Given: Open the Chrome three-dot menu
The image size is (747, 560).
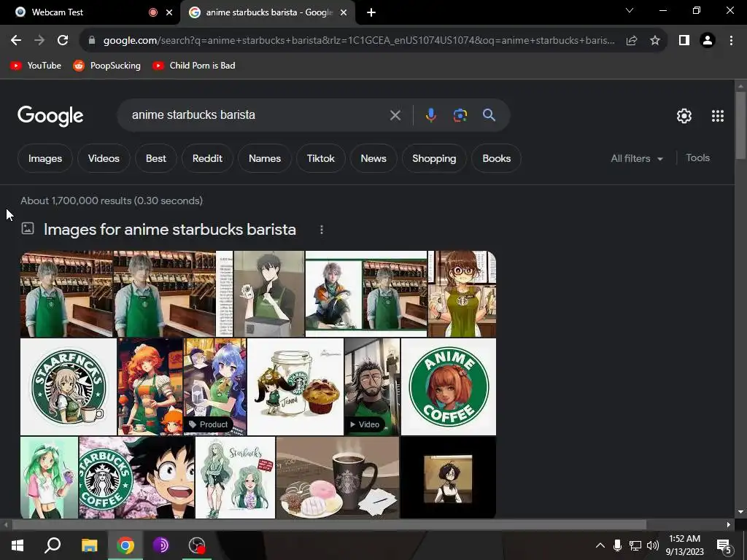Looking at the screenshot, I should pos(731,41).
